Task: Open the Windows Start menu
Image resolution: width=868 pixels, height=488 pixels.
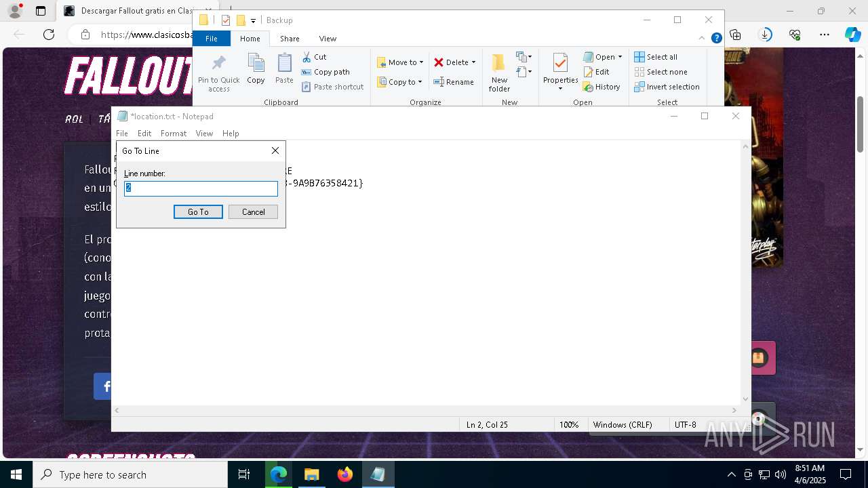Action: [16, 474]
